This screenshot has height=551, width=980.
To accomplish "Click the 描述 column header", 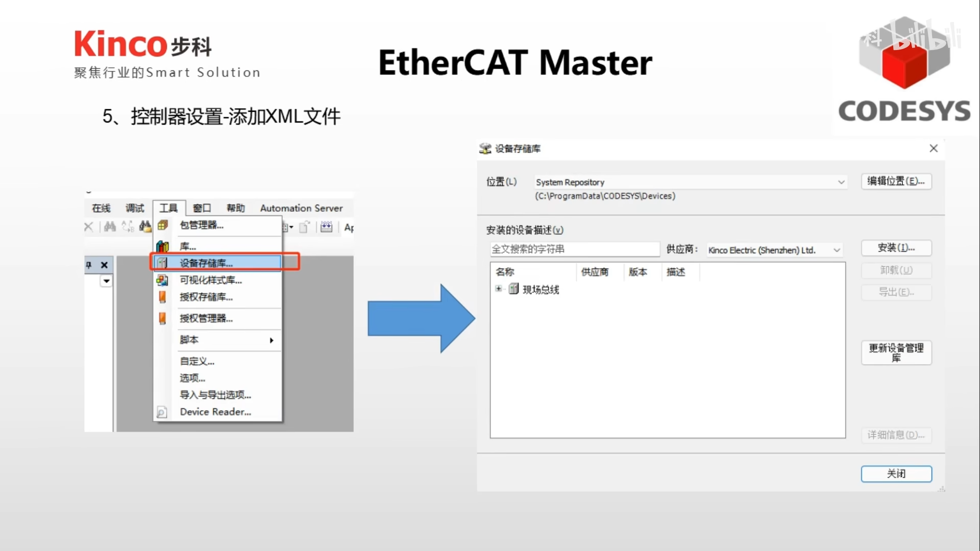I will [x=680, y=272].
